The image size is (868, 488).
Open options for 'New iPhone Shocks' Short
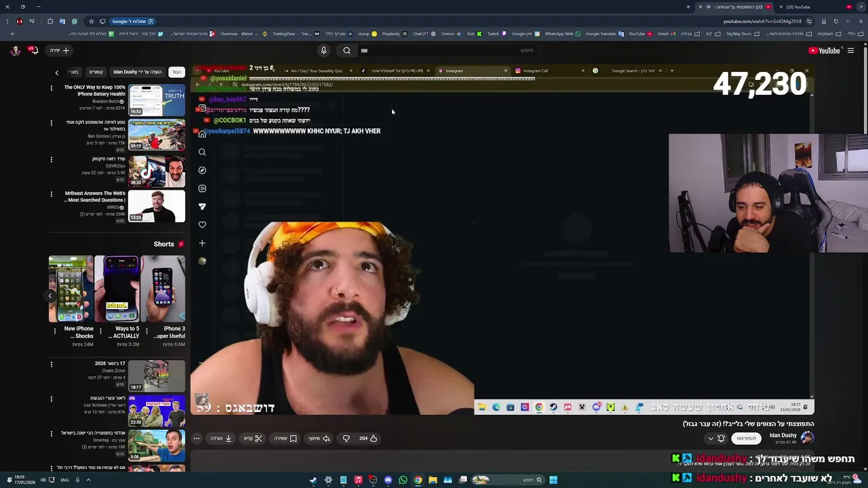click(55, 331)
